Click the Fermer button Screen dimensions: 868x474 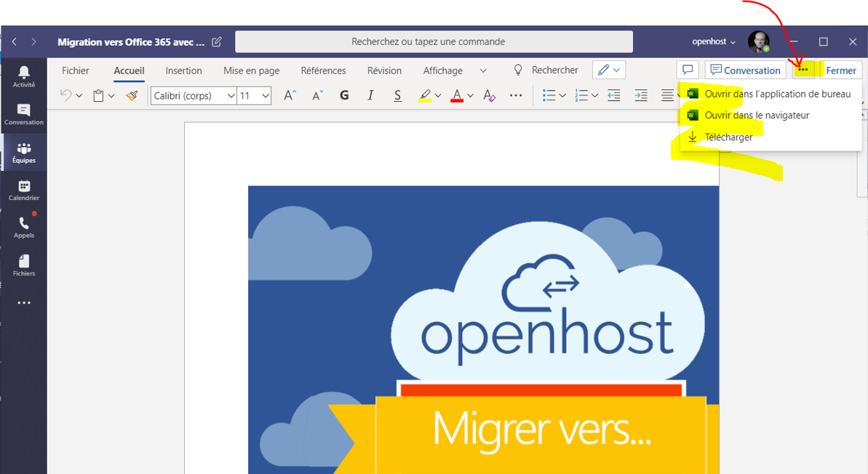click(840, 71)
